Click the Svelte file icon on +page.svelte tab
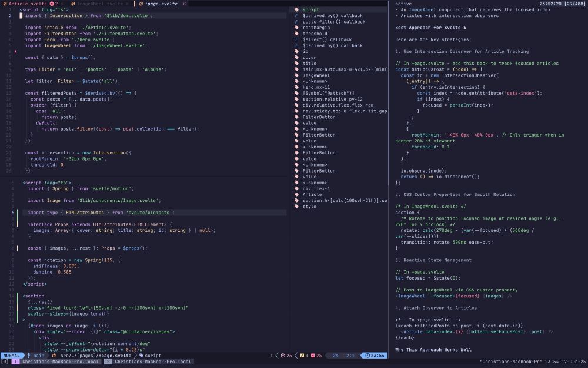The image size is (588, 368). (141, 4)
